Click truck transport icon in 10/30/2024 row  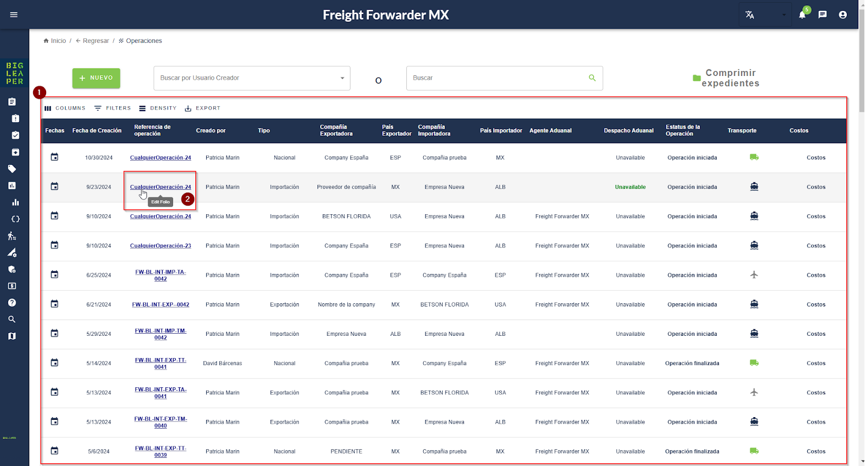pyautogui.click(x=754, y=157)
